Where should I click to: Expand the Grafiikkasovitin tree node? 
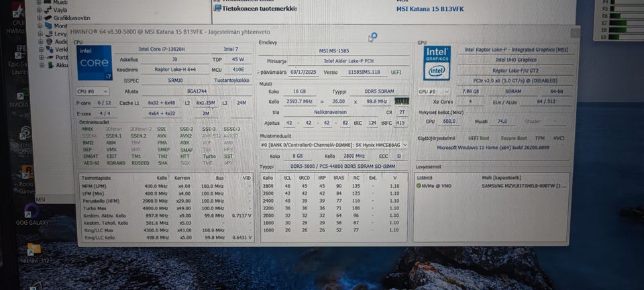tap(40, 19)
